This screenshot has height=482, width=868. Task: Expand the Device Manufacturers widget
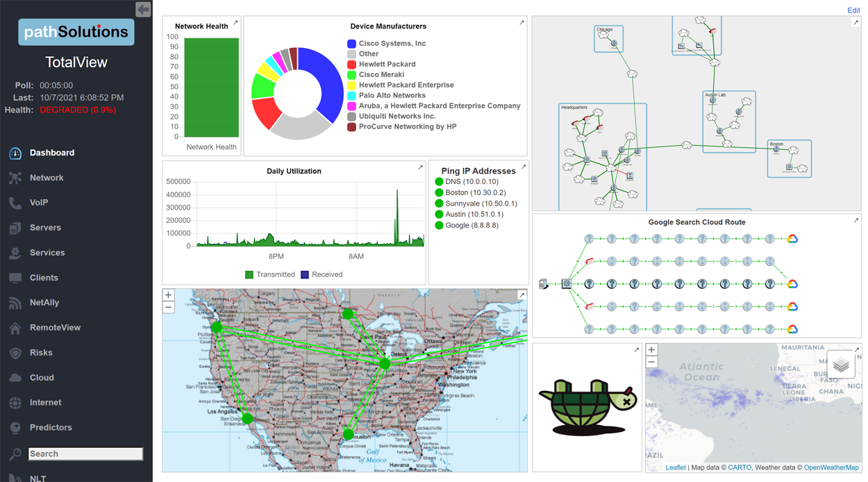[x=521, y=23]
